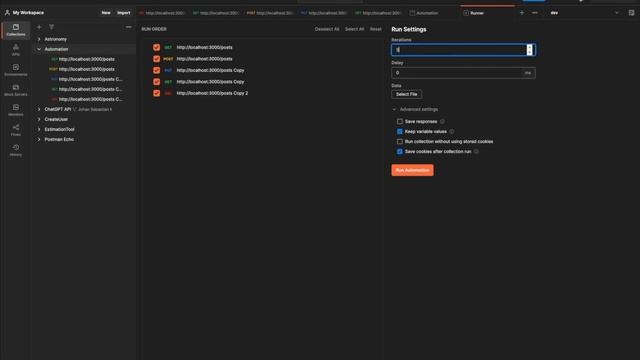Open the Flows sidebar panel
The width and height of the screenshot is (640, 360).
[x=16, y=130]
